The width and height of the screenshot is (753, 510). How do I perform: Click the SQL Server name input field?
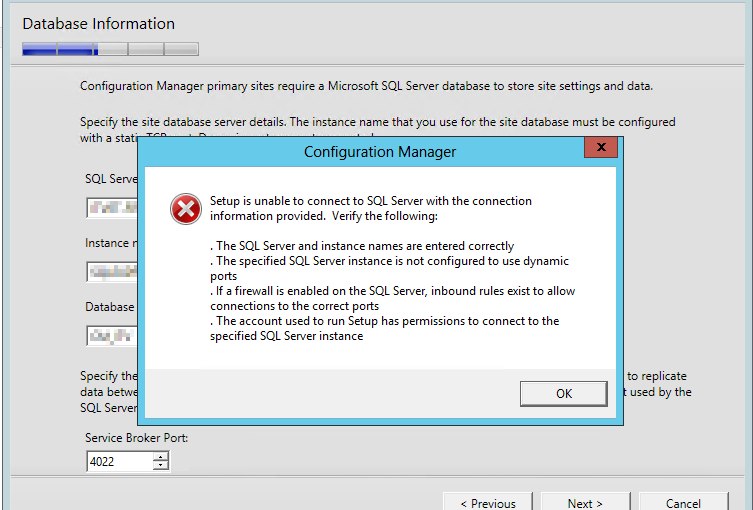click(x=112, y=207)
